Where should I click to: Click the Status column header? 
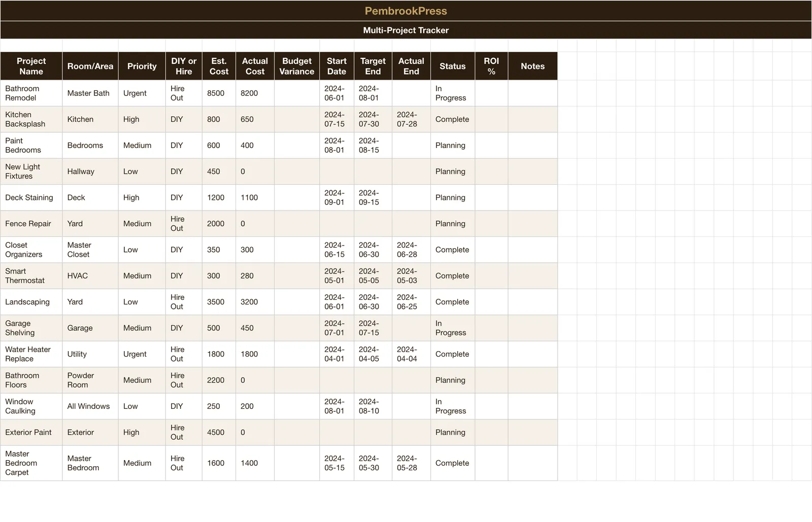click(x=453, y=66)
